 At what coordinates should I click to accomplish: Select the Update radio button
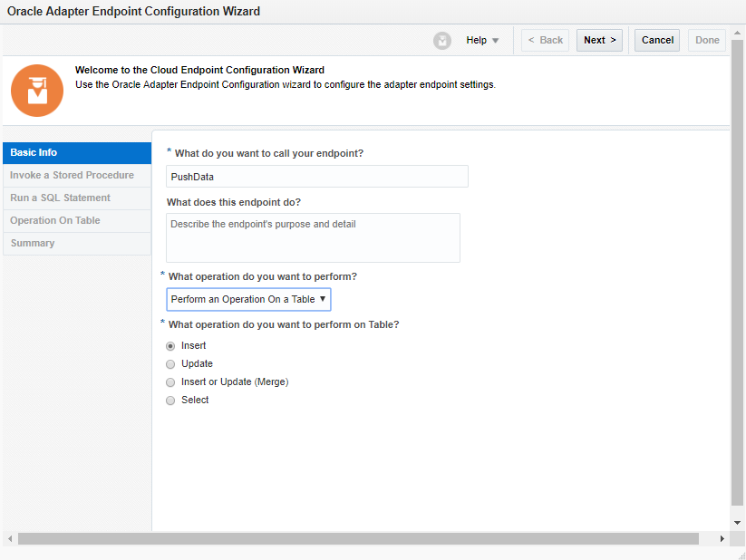point(170,364)
